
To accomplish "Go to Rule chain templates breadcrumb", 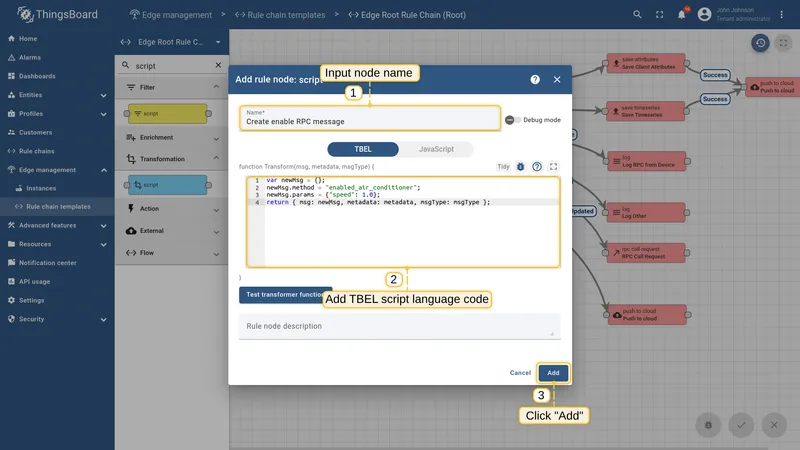I will [280, 15].
